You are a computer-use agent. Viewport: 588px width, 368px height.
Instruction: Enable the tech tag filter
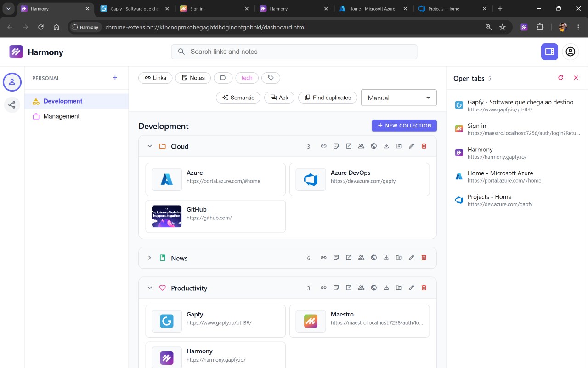pos(247,78)
